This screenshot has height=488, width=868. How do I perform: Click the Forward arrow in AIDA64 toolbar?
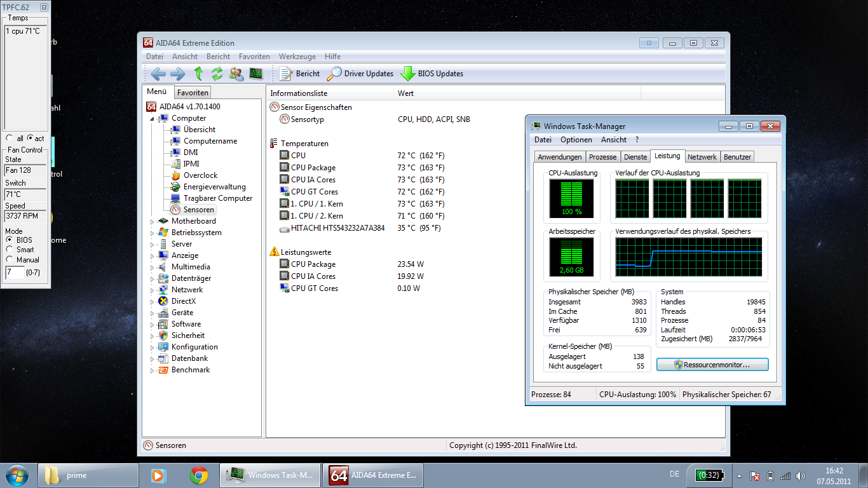177,74
